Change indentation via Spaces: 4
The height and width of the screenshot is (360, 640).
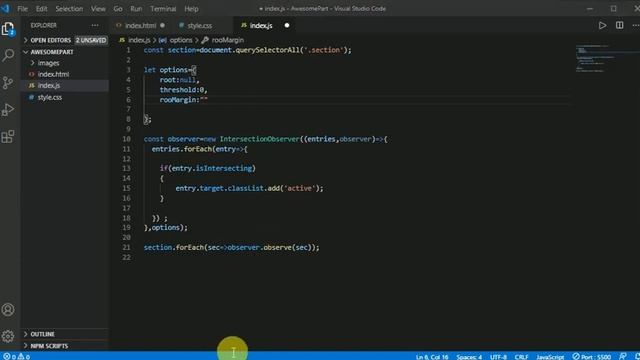point(469,356)
